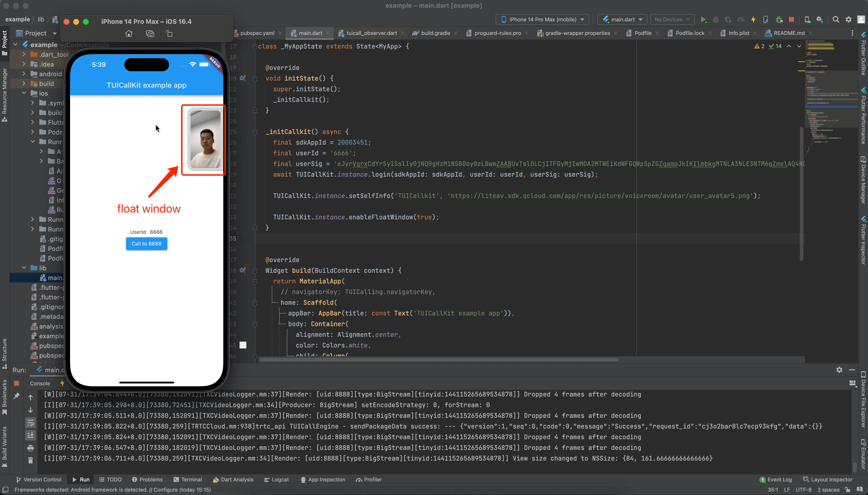Open Search Everywhere magnifier icon

click(836, 20)
